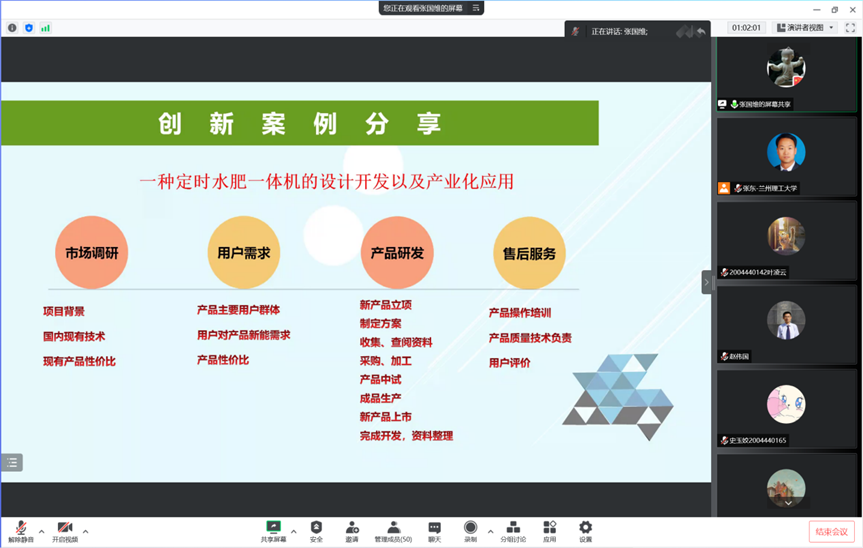Image resolution: width=863 pixels, height=548 pixels.
Task: Show slide outline menu at bottom-left
Action: (12, 462)
